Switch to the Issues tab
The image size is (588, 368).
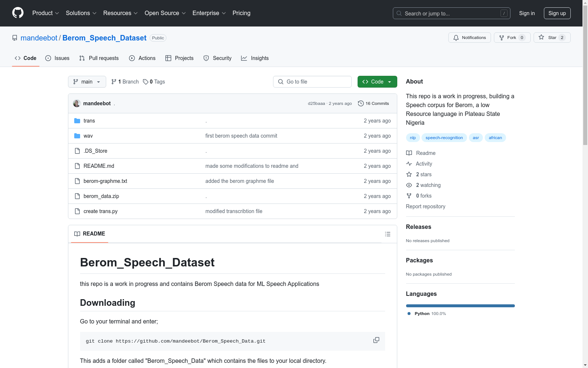(57, 58)
